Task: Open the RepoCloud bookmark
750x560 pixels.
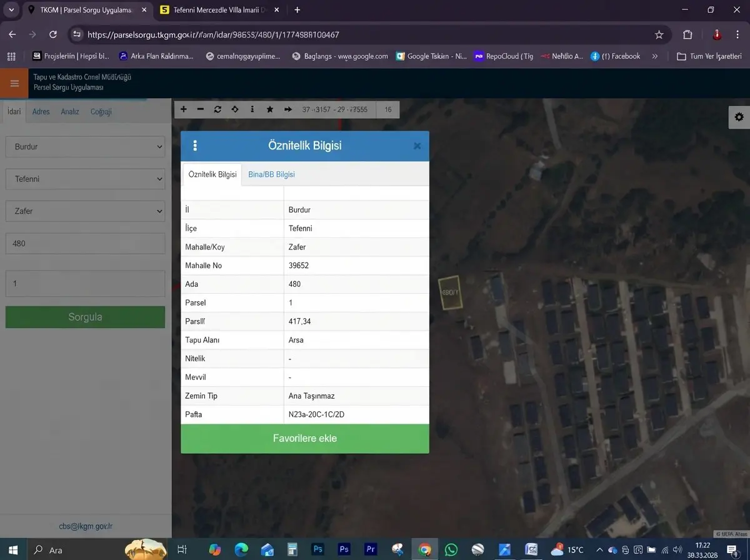Action: 503,56
